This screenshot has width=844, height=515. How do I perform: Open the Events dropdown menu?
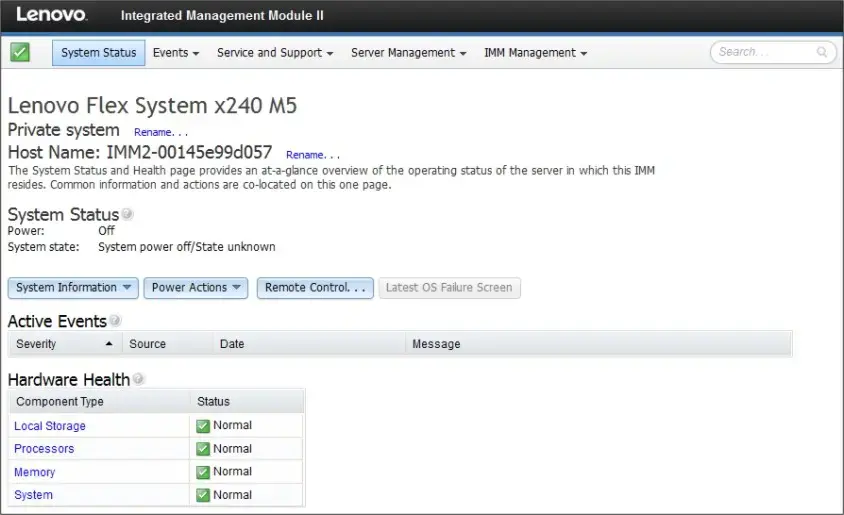pos(176,53)
